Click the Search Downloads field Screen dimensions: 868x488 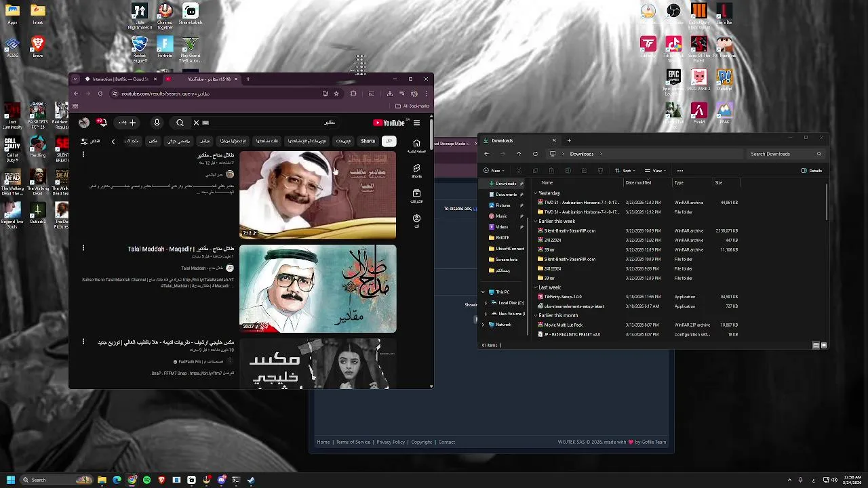click(x=785, y=154)
